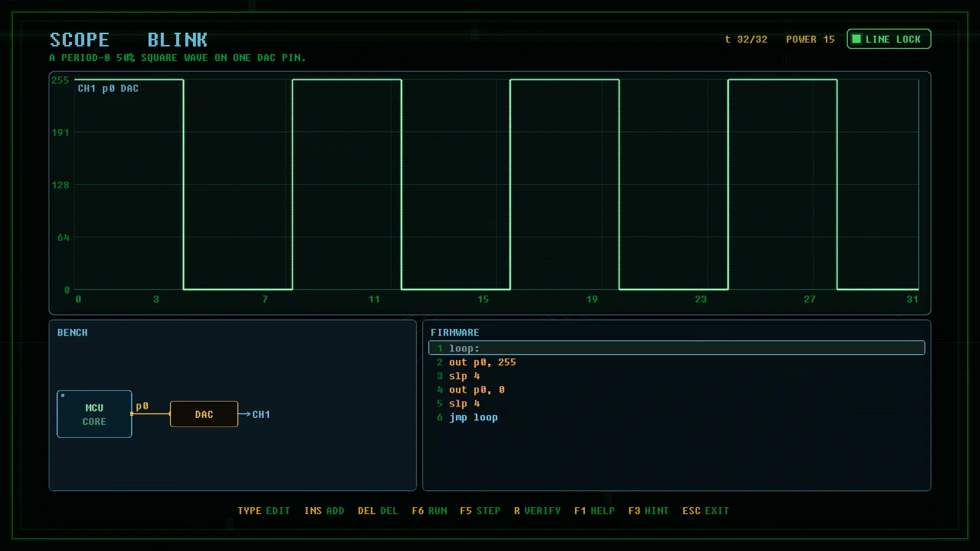Click the 255 y-axis label
Image resolution: width=980 pixels, height=551 pixels.
60,80
